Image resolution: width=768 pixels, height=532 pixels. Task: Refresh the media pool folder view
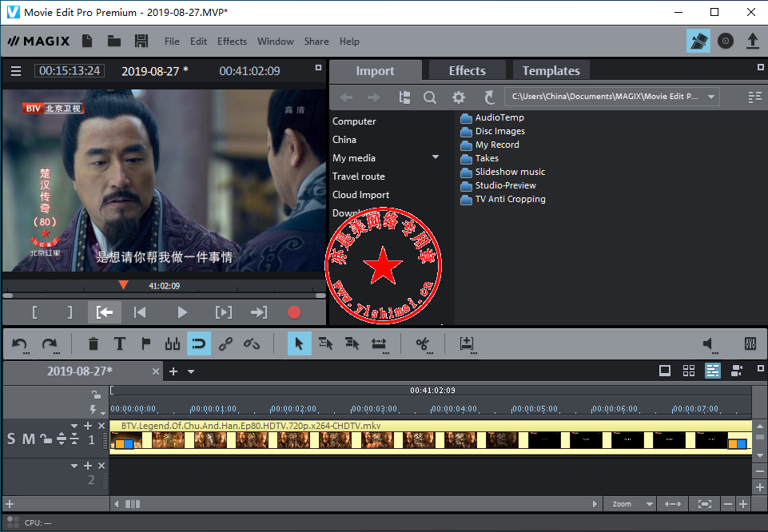(489, 97)
